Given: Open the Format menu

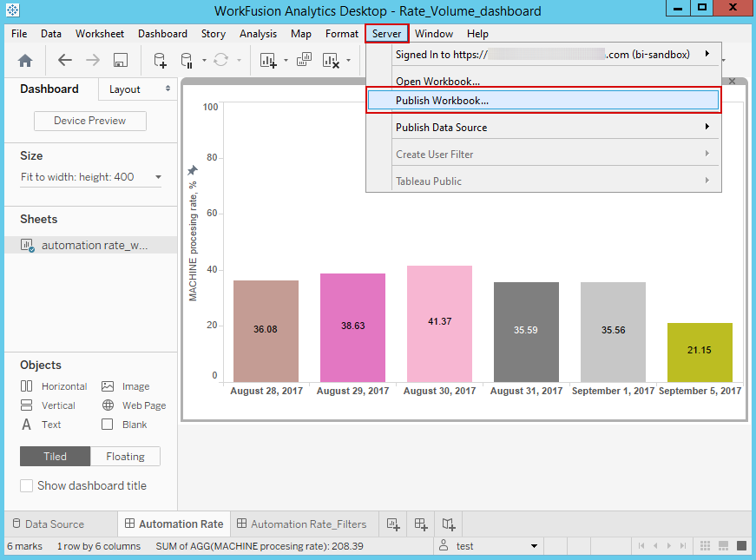Looking at the screenshot, I should tap(342, 34).
